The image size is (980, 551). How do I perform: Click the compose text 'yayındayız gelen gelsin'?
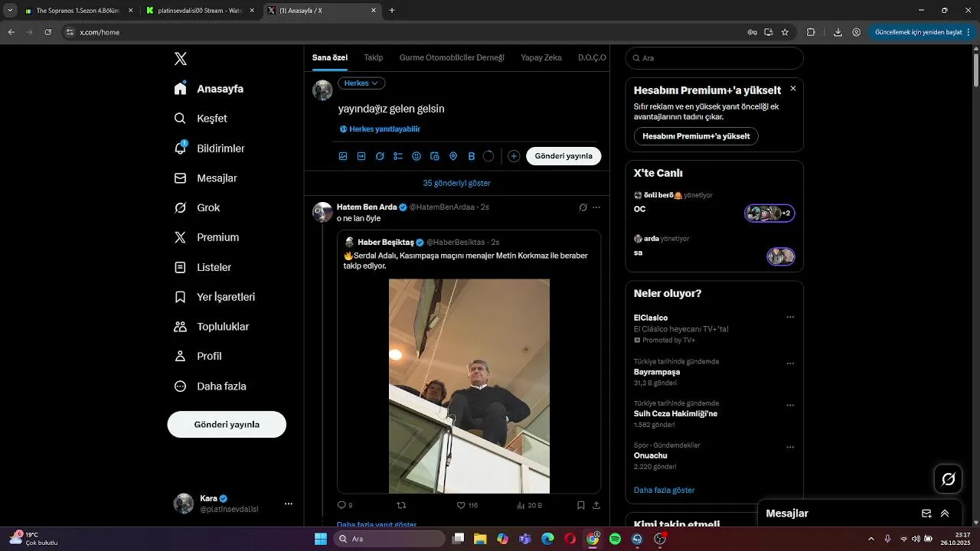[391, 109]
